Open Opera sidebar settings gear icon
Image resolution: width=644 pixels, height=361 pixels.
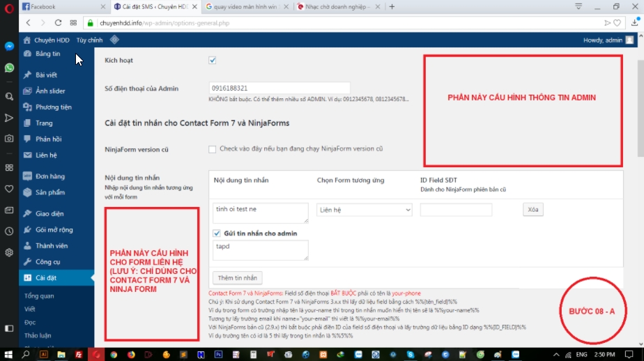coord(9,252)
